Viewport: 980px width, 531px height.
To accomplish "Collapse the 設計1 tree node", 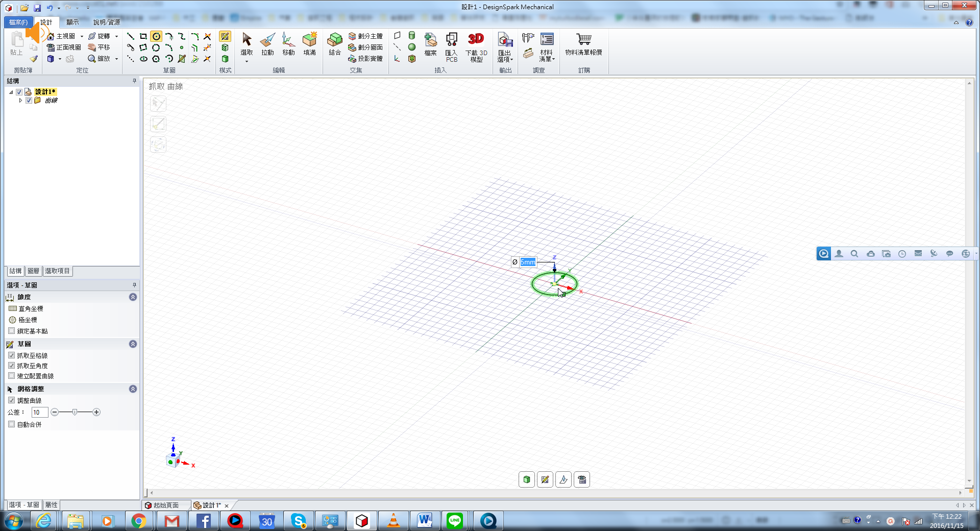I will coord(11,92).
